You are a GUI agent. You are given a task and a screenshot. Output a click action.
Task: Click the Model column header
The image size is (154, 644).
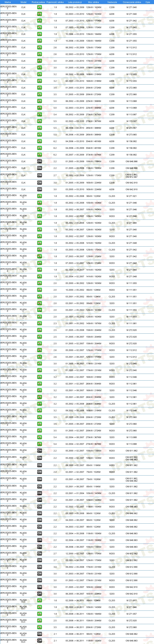tap(23, 2)
